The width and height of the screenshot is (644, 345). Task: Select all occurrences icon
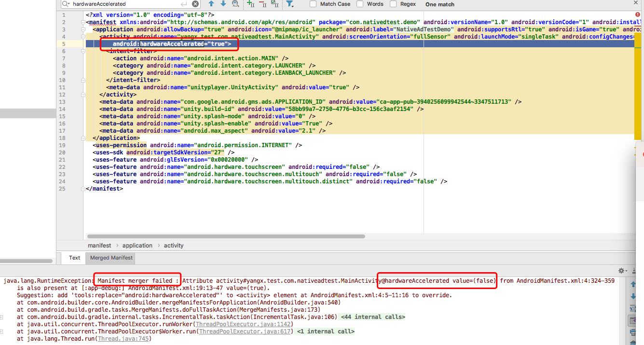click(x=274, y=4)
